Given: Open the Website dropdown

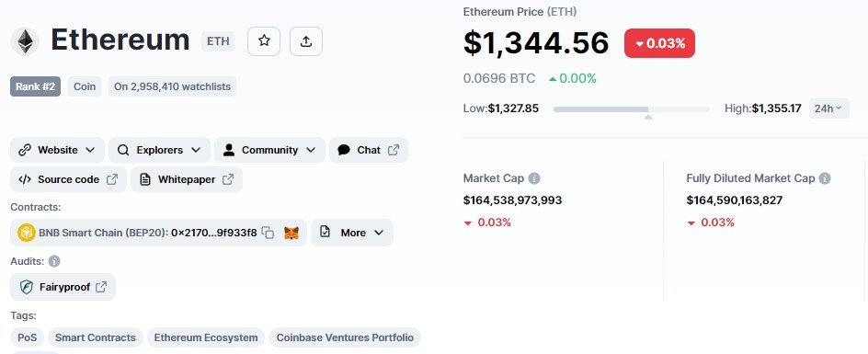Looking at the screenshot, I should (x=57, y=150).
